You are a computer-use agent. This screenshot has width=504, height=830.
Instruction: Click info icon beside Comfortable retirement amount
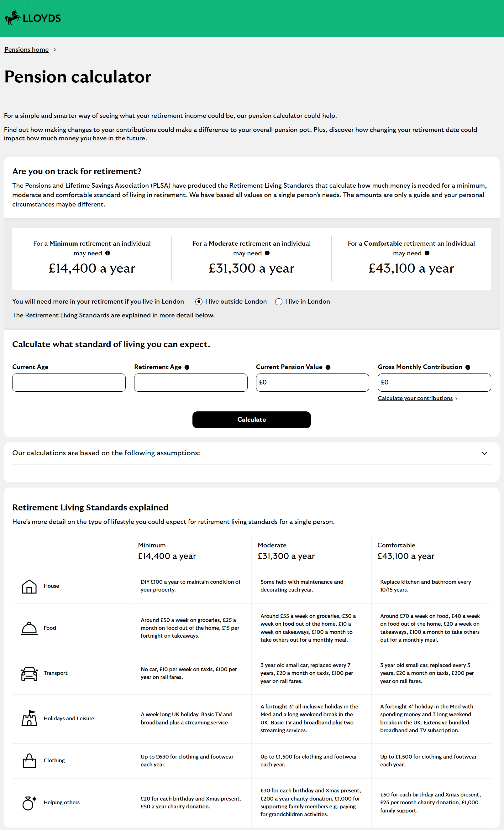pyautogui.click(x=427, y=253)
